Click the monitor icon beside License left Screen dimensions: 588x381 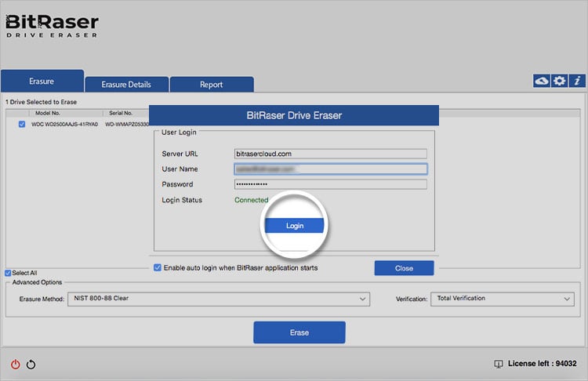tap(499, 364)
